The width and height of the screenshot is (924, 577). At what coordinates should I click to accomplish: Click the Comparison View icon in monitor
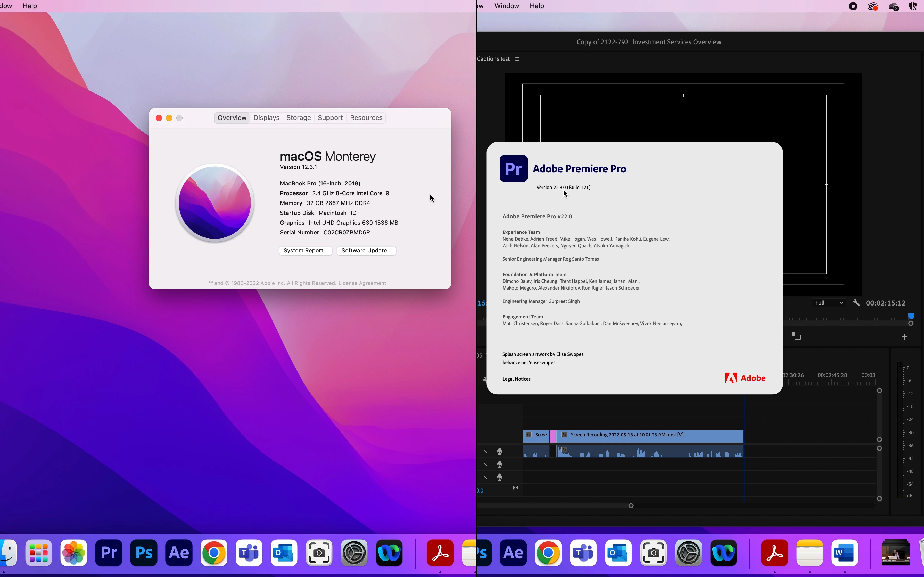(x=795, y=336)
